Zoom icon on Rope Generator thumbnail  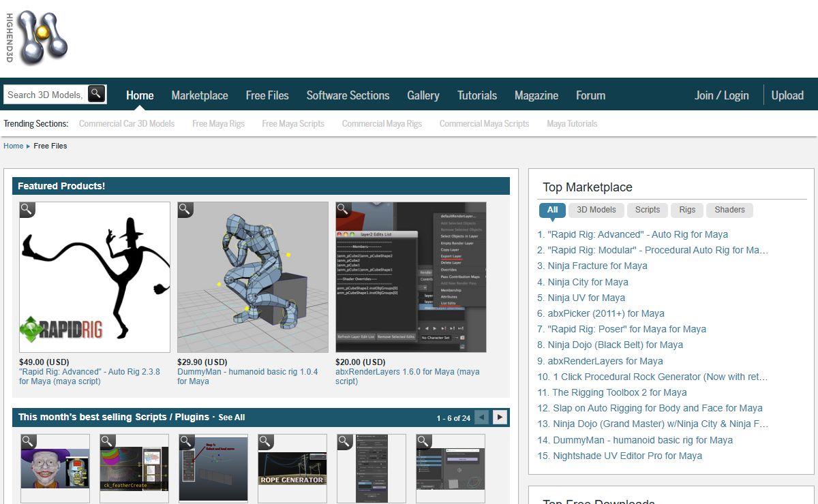266,442
